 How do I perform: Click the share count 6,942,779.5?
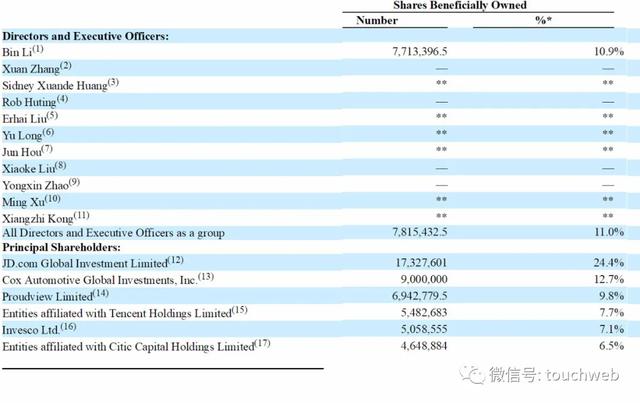[420, 296]
